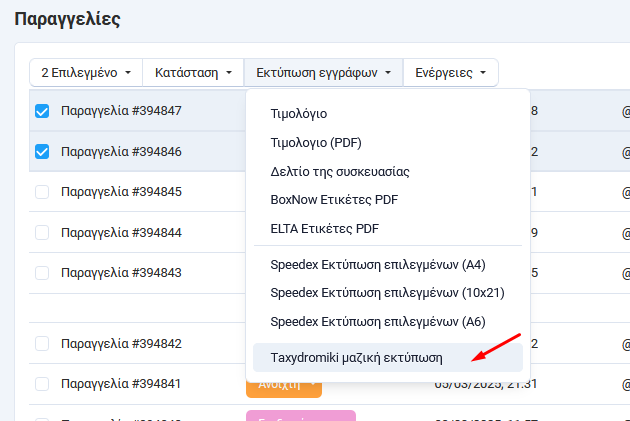Uncheck the box for order #394846
The width and height of the screenshot is (630, 421).
pyautogui.click(x=42, y=152)
